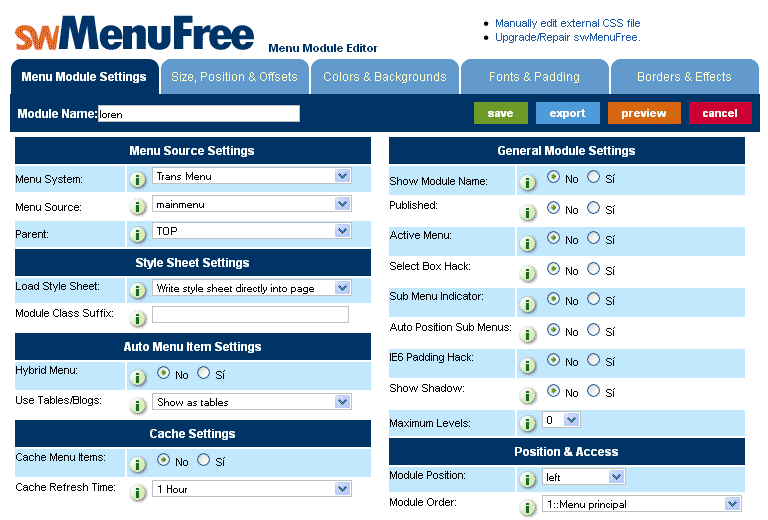Open Upgrade/Repair swMenuFree link
The image size is (768, 520).
[568, 37]
